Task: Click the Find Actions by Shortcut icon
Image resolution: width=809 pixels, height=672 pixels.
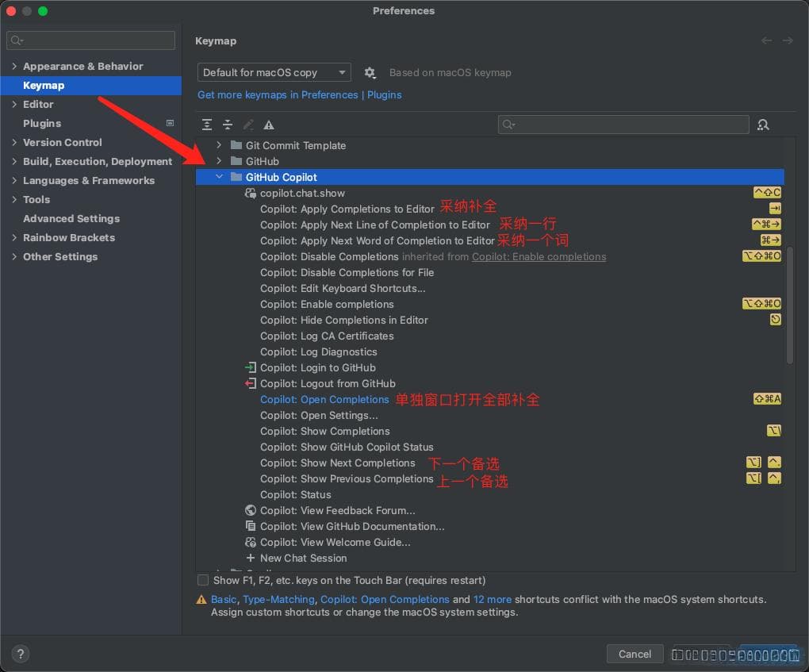Action: (763, 125)
